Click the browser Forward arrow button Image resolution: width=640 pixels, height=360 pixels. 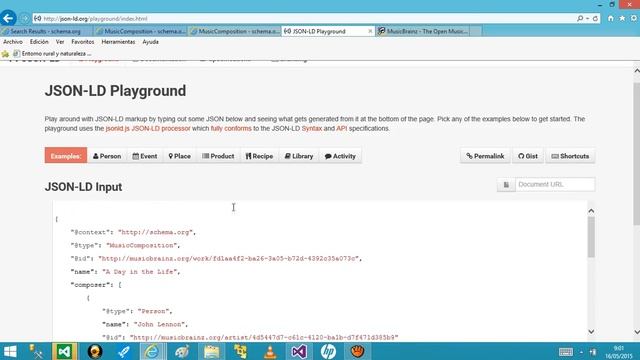[24, 18]
